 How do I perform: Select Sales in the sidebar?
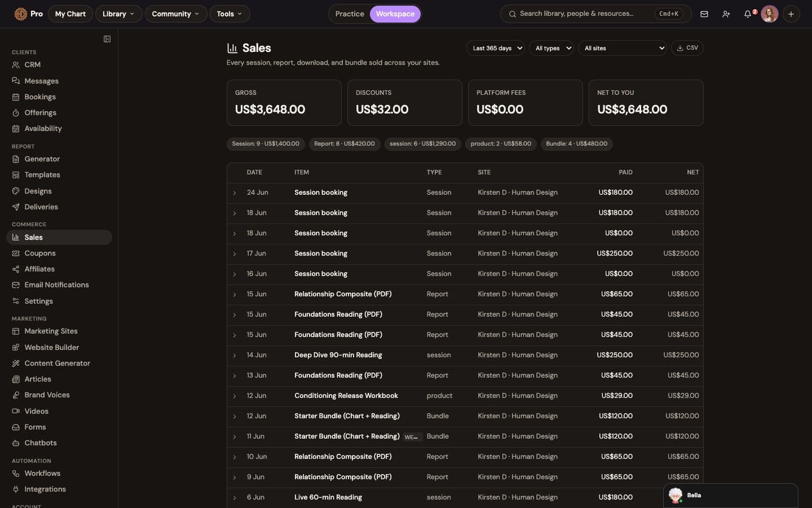pos(59,237)
